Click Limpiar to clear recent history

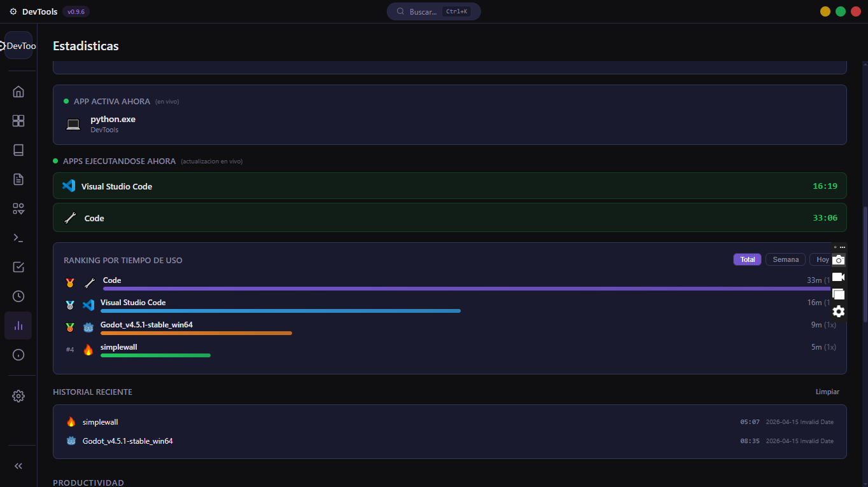coord(827,392)
